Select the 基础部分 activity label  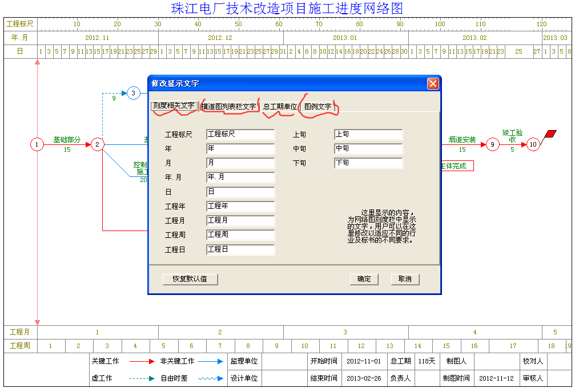67,140
